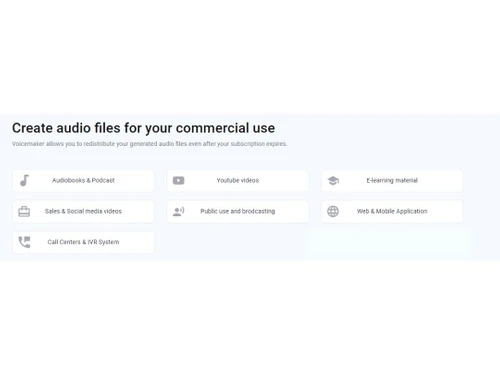Click the phone icon for Call Centers
500x375 pixels.
tap(24, 242)
